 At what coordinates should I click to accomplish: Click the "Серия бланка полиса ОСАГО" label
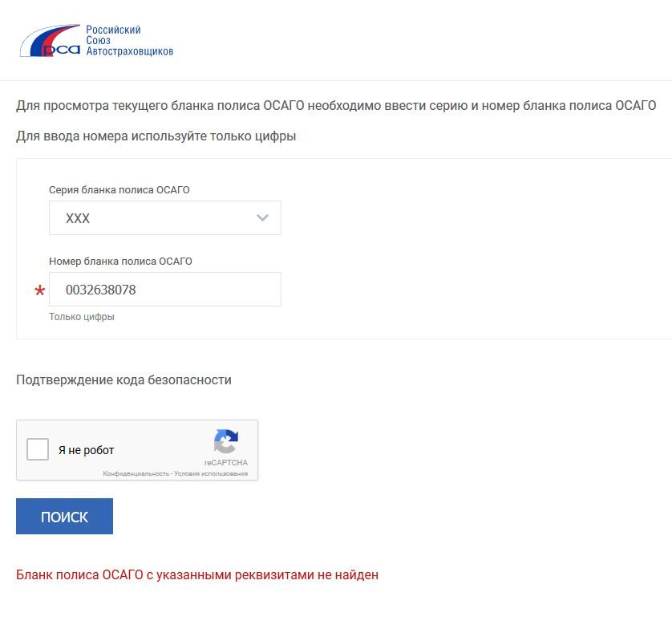(x=119, y=189)
